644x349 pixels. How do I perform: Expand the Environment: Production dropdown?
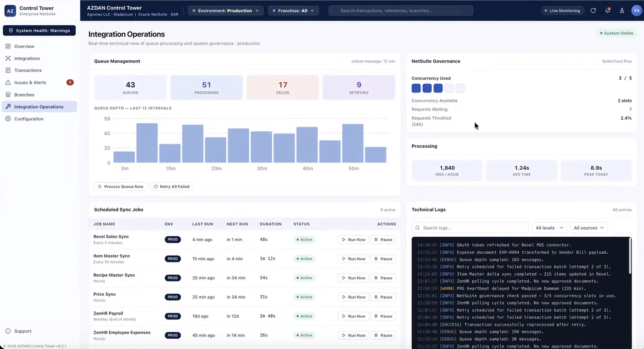point(225,10)
